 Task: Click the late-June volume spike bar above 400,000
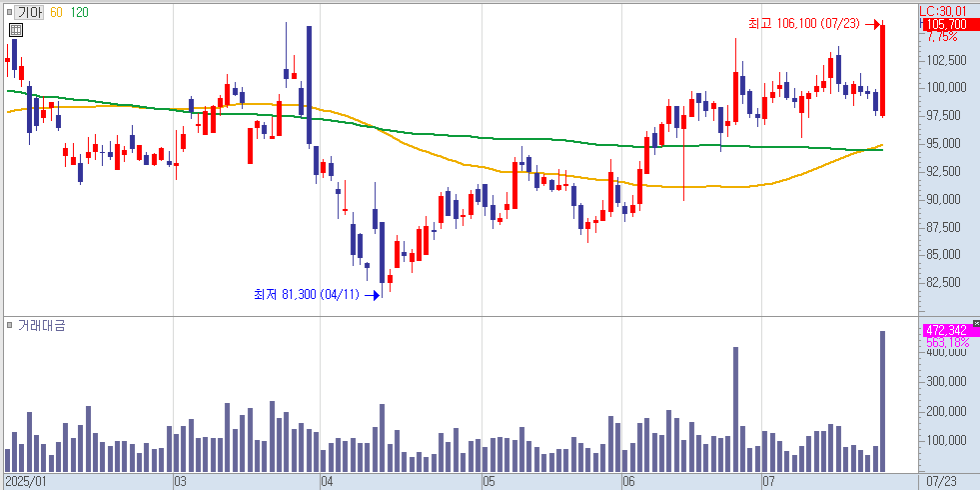[x=735, y=409]
